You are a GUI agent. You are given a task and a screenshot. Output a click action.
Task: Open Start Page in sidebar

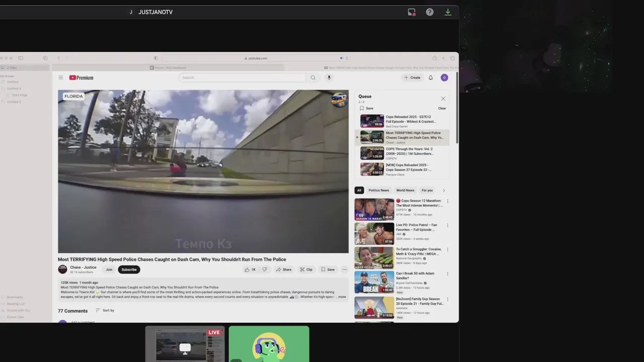coord(19,95)
